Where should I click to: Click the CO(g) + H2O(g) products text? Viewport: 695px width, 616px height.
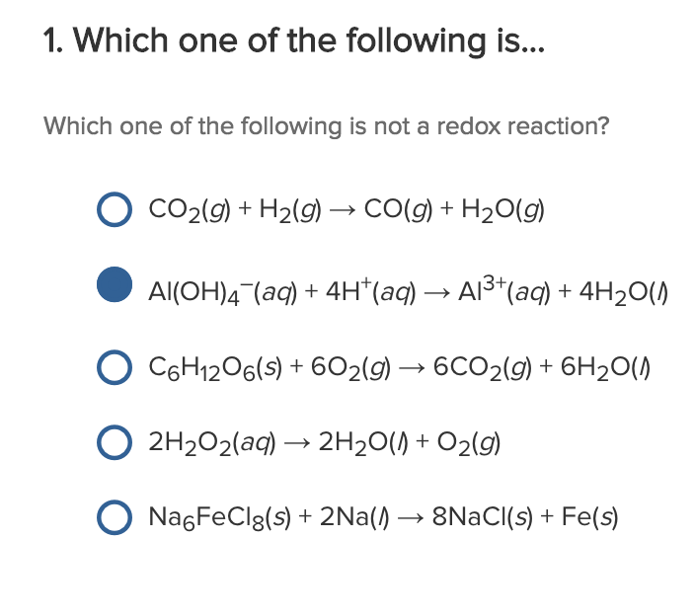455,210
